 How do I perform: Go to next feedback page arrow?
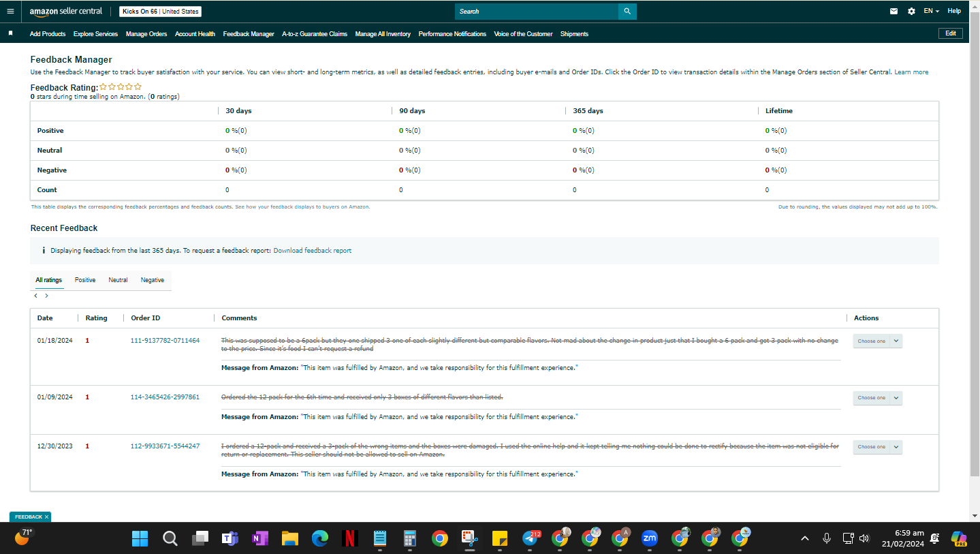pos(46,296)
